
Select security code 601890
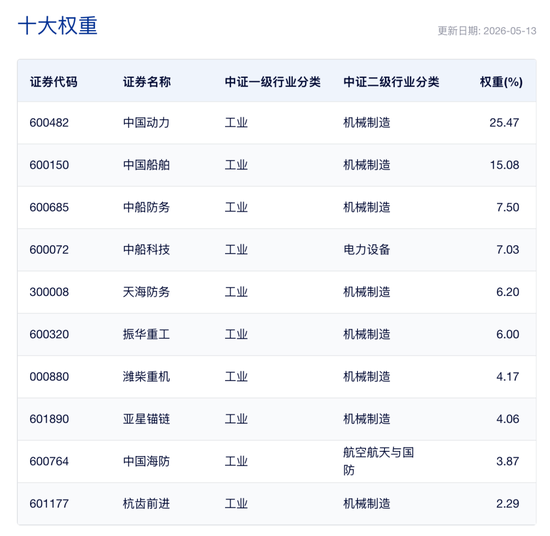point(49,419)
